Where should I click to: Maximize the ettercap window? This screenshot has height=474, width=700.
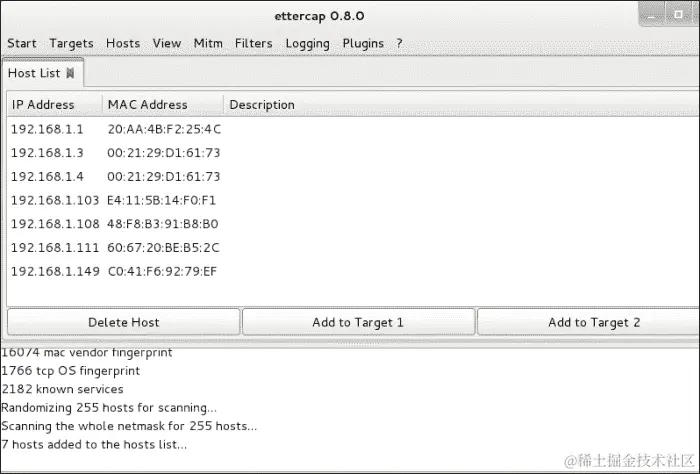click(678, 15)
